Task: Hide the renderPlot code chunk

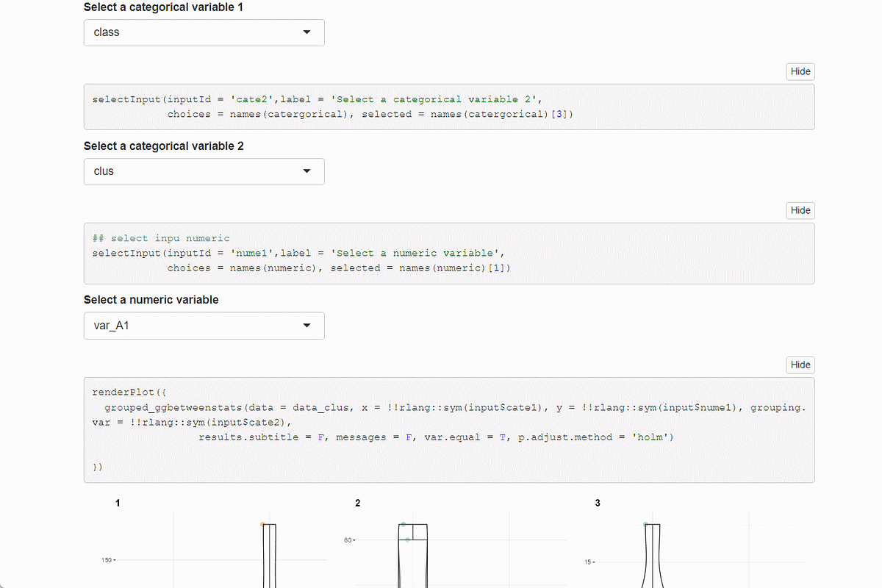Action: pyautogui.click(x=800, y=365)
